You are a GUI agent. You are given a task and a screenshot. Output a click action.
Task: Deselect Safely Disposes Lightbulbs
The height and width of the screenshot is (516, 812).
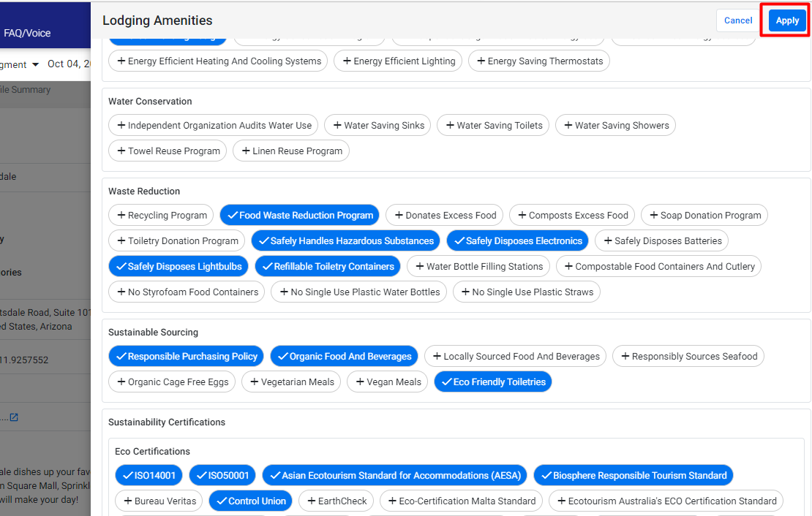click(178, 266)
